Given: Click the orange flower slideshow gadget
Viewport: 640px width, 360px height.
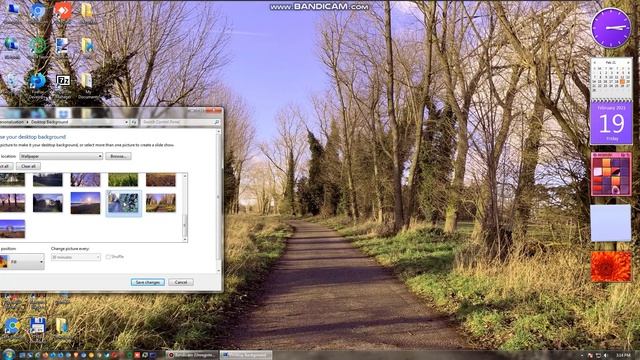Looking at the screenshot, I should coord(611,267).
